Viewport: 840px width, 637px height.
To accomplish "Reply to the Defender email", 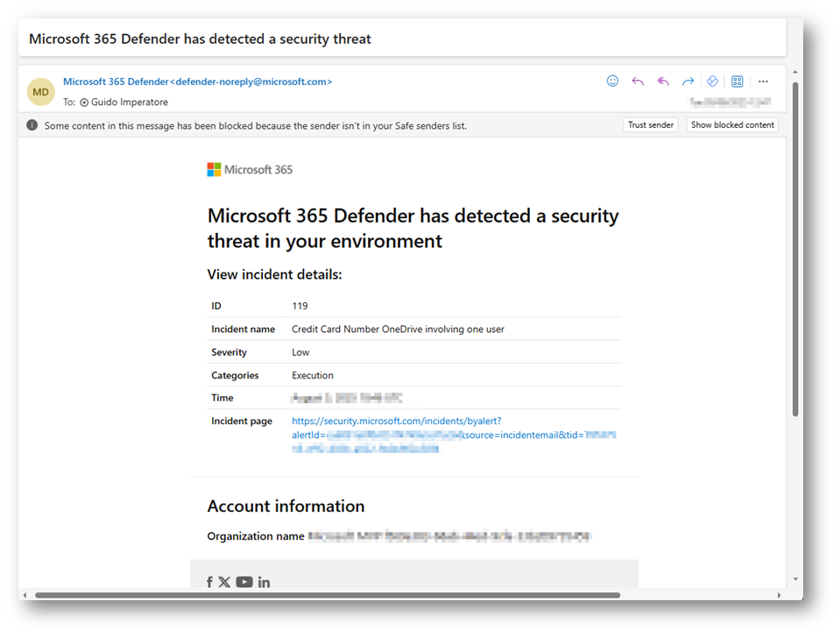I will click(638, 81).
